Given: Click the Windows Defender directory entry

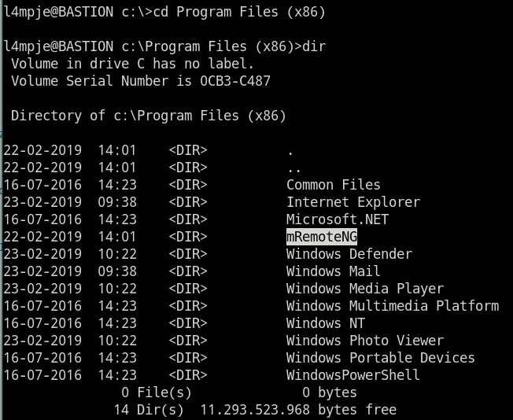Looking at the screenshot, I should [349, 254].
